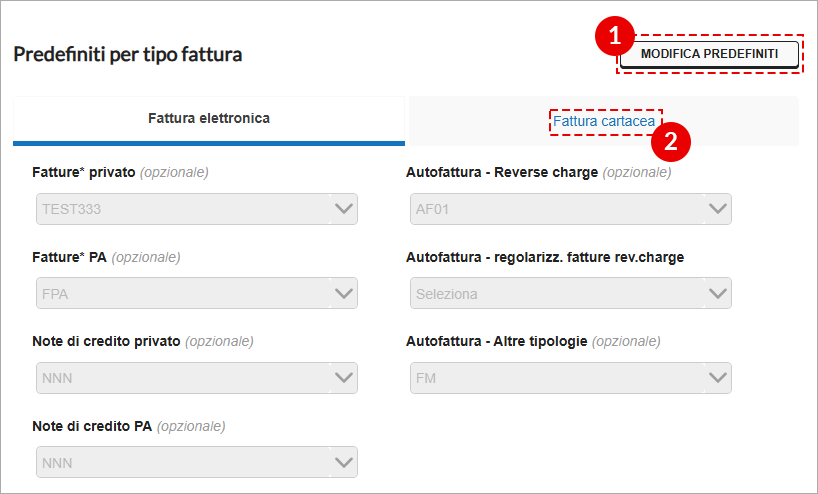Open the Fatture privato dropdown showing TEST333

coord(197,209)
